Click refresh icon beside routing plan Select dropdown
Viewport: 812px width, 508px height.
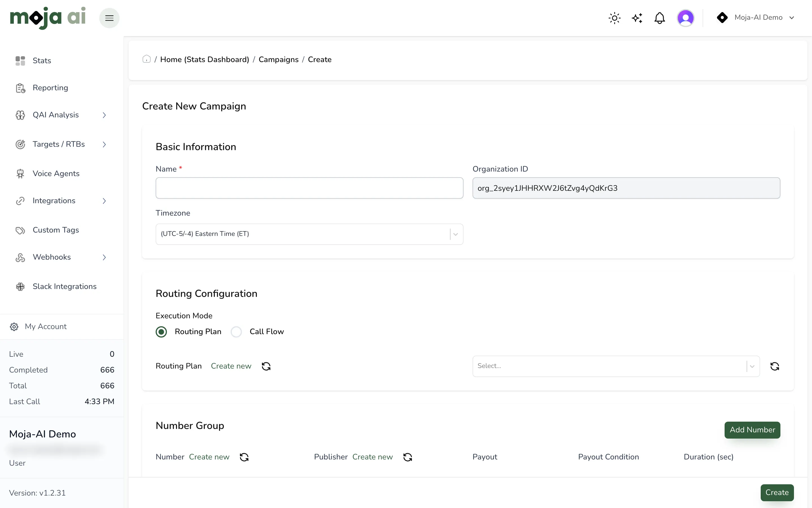coord(775,366)
